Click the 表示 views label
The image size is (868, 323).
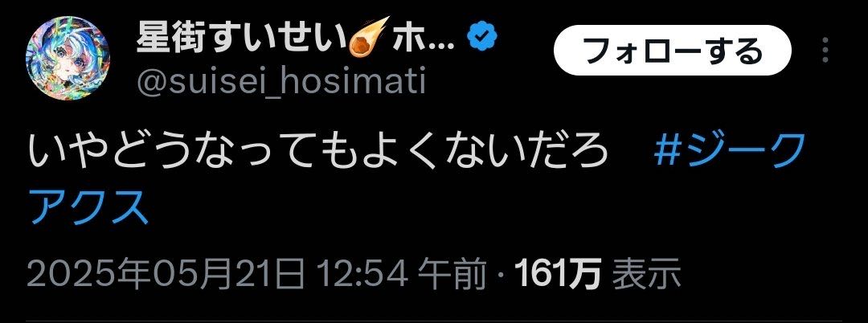coord(647,274)
